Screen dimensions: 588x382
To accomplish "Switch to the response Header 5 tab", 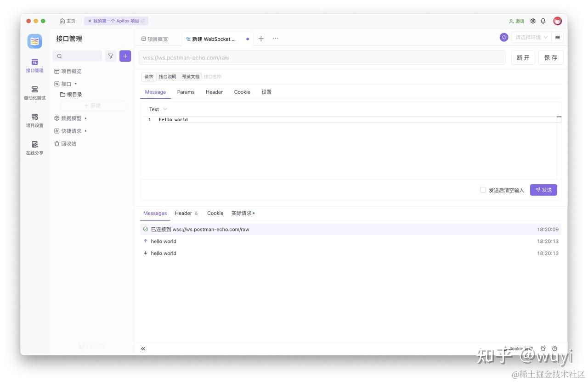I will pyautogui.click(x=186, y=213).
